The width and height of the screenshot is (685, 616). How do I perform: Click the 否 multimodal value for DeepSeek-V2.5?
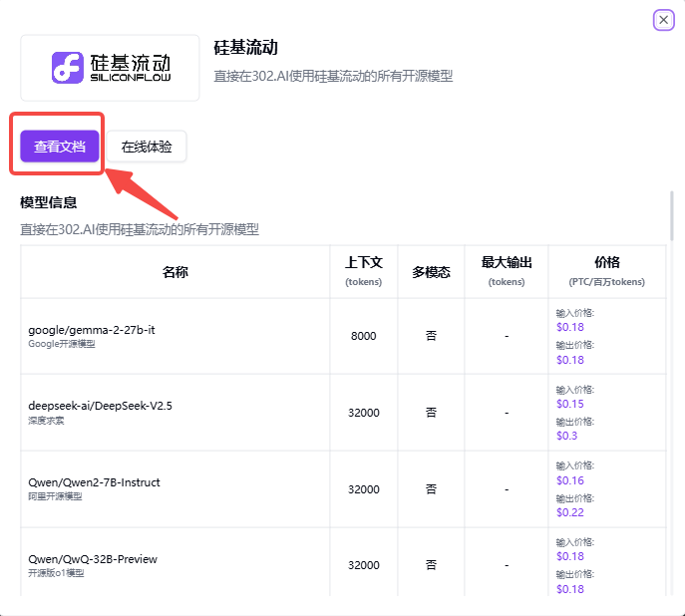point(431,413)
